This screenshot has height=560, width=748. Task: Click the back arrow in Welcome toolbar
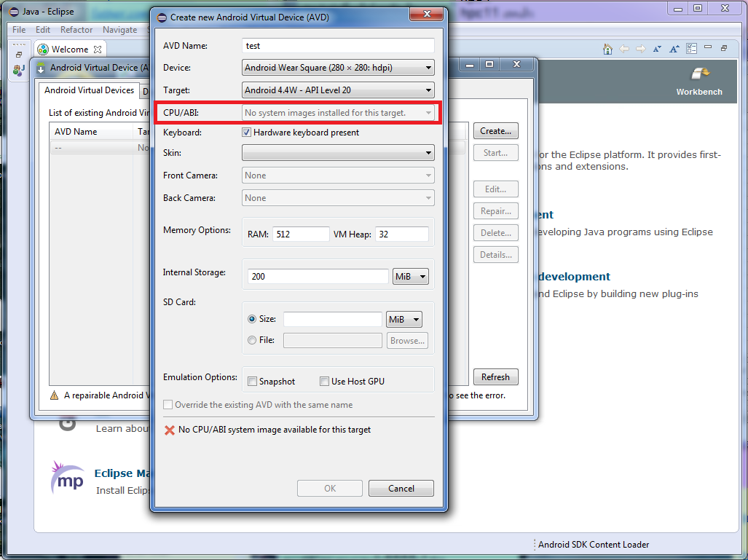[624, 49]
